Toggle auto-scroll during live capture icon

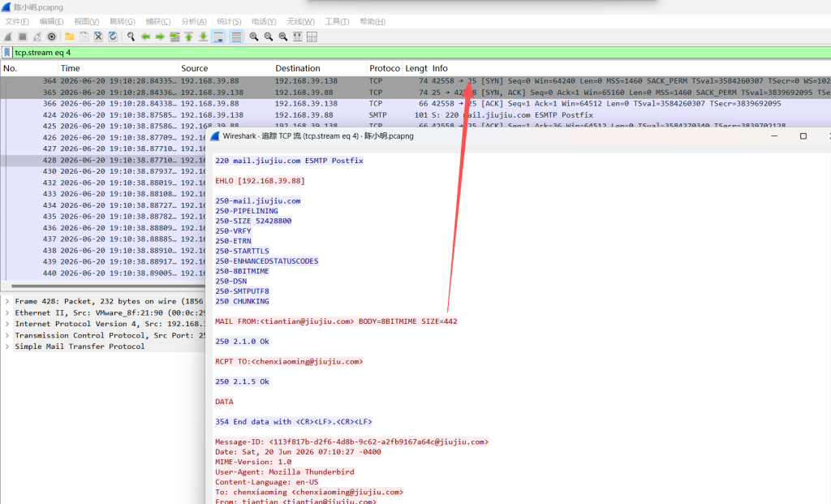(x=217, y=37)
